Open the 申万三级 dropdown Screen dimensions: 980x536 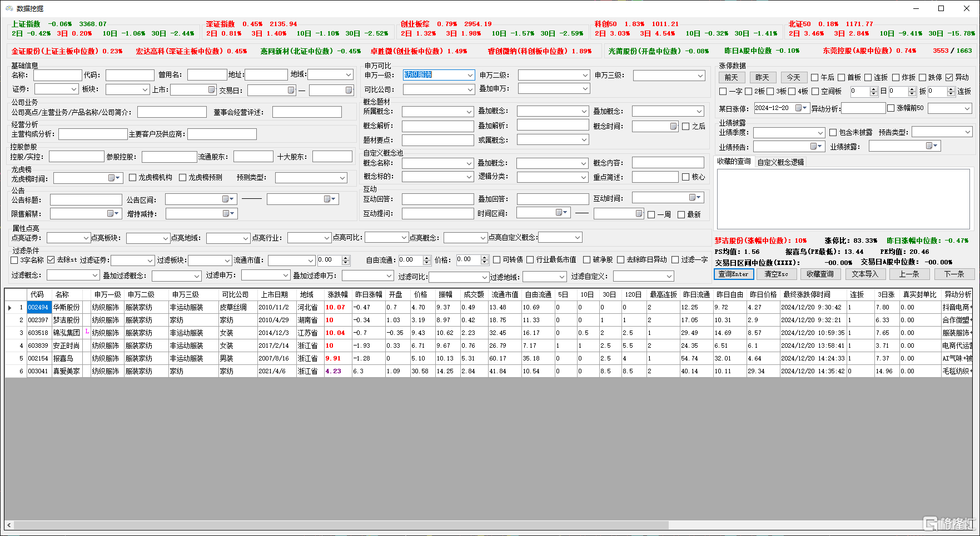click(x=700, y=76)
